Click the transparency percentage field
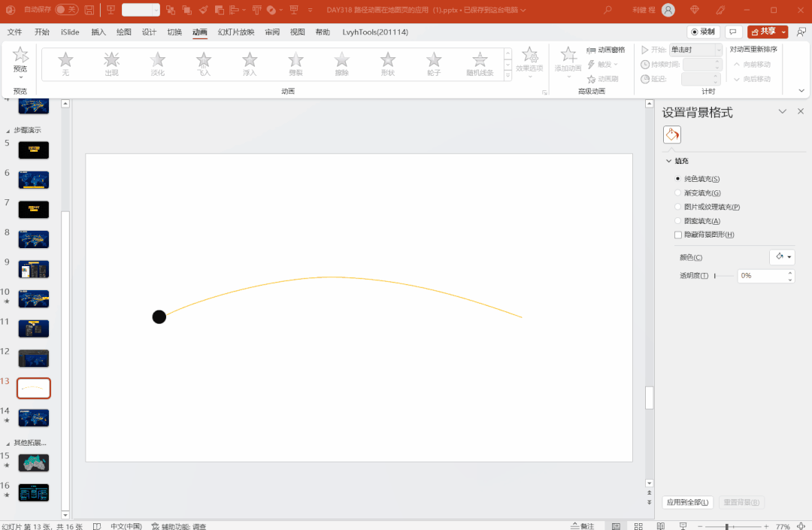Viewport: 812px width, 530px height. 762,276
